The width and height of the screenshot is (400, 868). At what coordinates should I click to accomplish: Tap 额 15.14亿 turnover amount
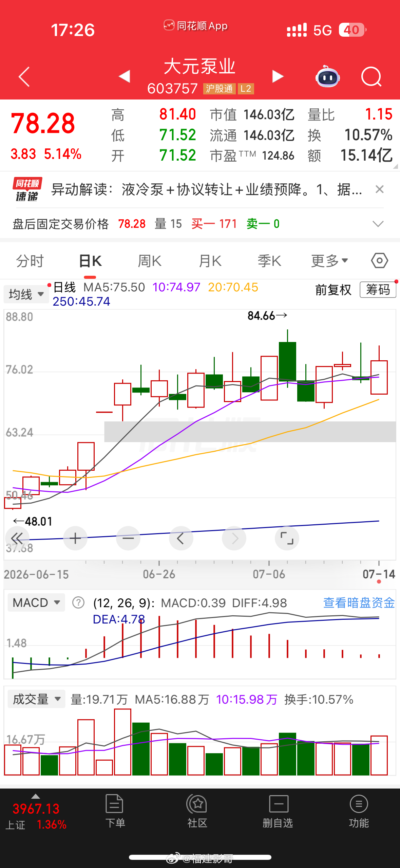[x=350, y=156]
